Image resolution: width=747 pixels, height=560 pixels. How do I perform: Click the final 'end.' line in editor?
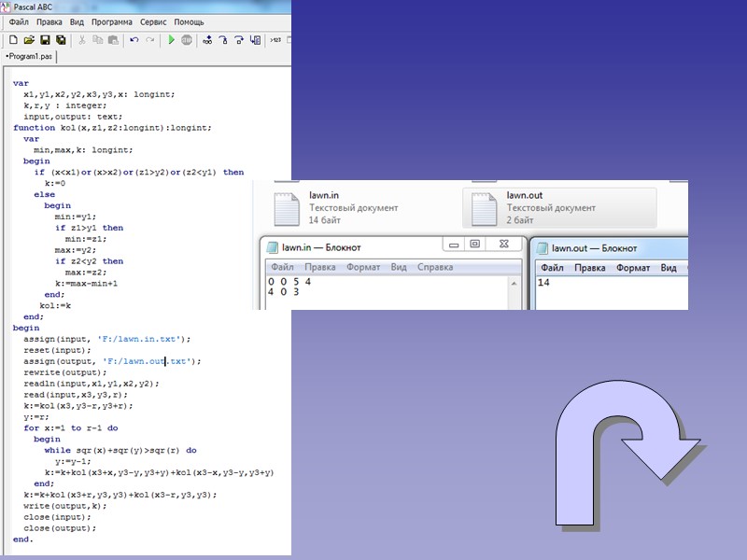click(22, 539)
